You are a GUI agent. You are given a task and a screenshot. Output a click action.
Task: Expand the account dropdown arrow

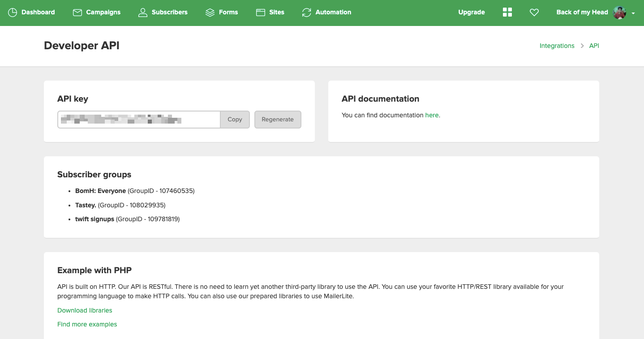tap(633, 13)
